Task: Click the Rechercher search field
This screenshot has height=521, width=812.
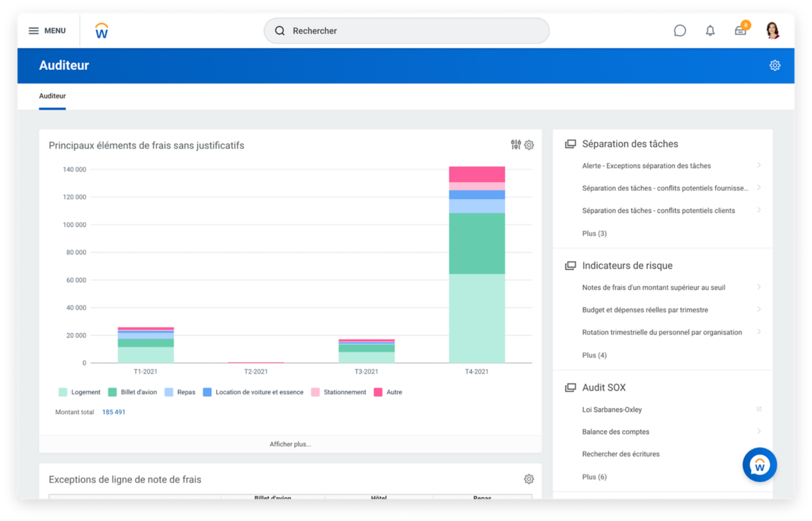Action: pos(407,31)
